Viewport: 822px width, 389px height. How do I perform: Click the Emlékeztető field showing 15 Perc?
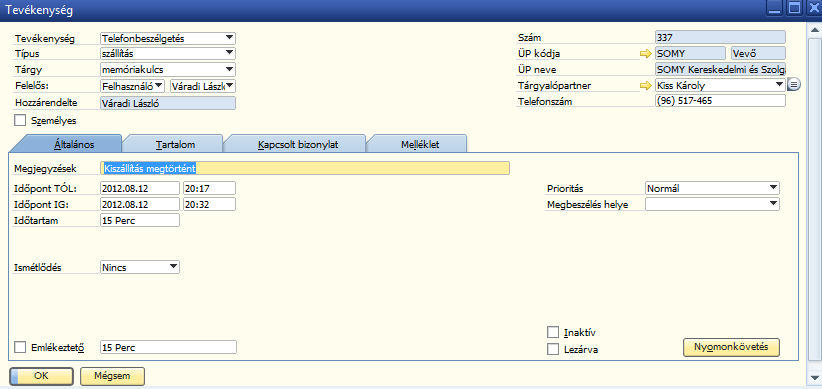tap(168, 347)
